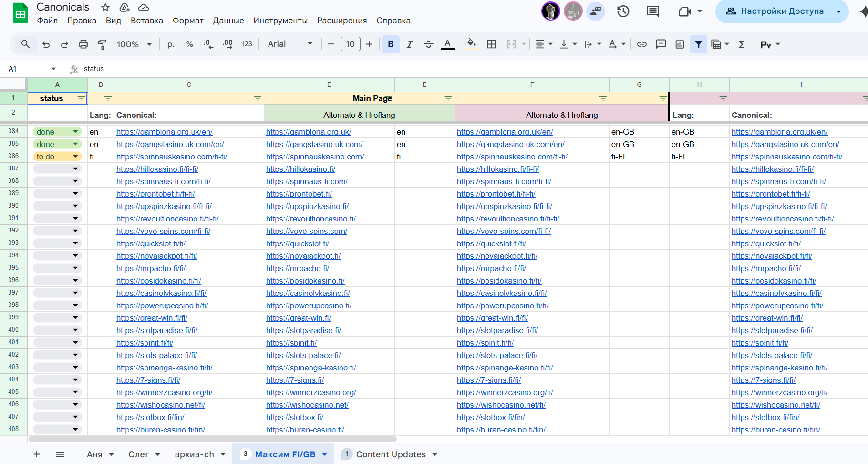Toggle the filter button in column C header
Image resolution: width=868 pixels, height=464 pixels.
click(258, 98)
